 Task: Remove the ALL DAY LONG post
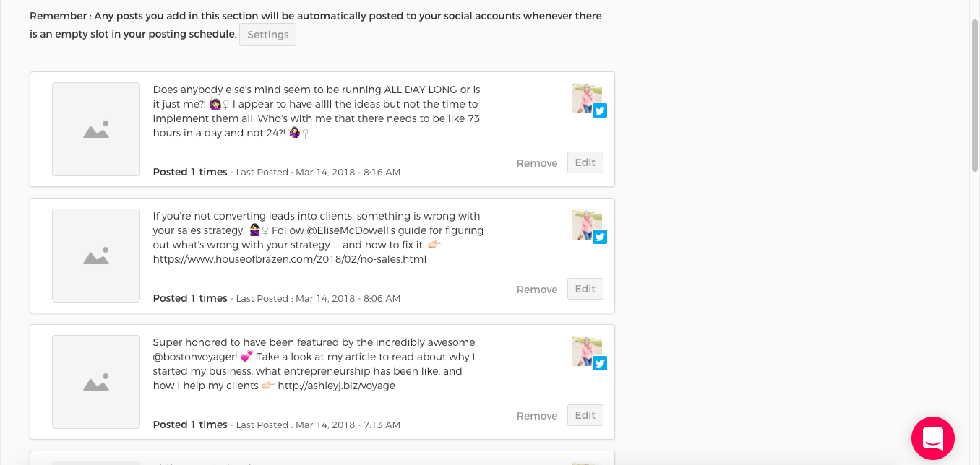pos(537,163)
